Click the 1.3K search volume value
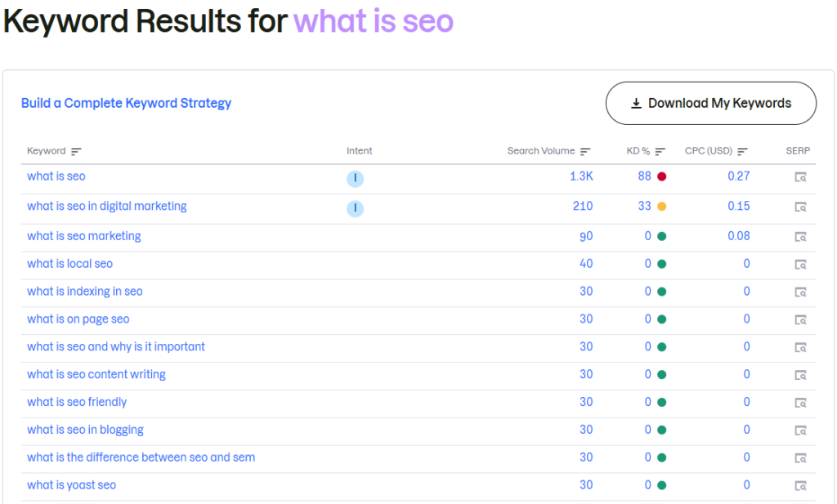 (583, 176)
